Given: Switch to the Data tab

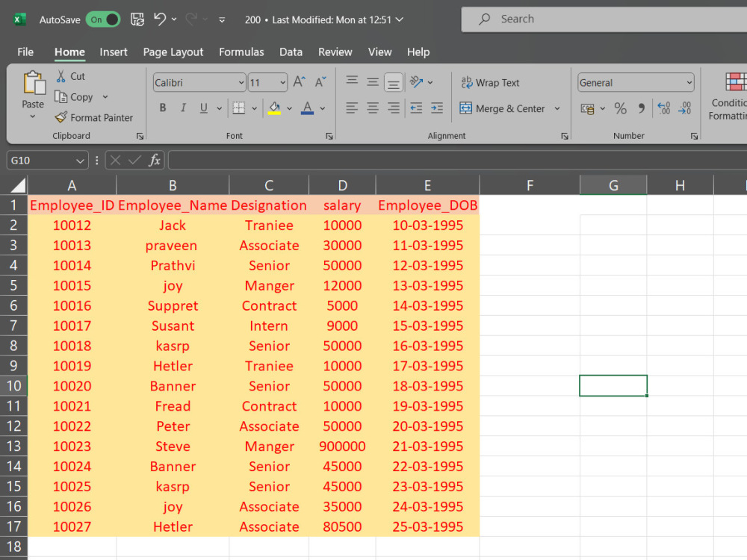Looking at the screenshot, I should point(291,52).
